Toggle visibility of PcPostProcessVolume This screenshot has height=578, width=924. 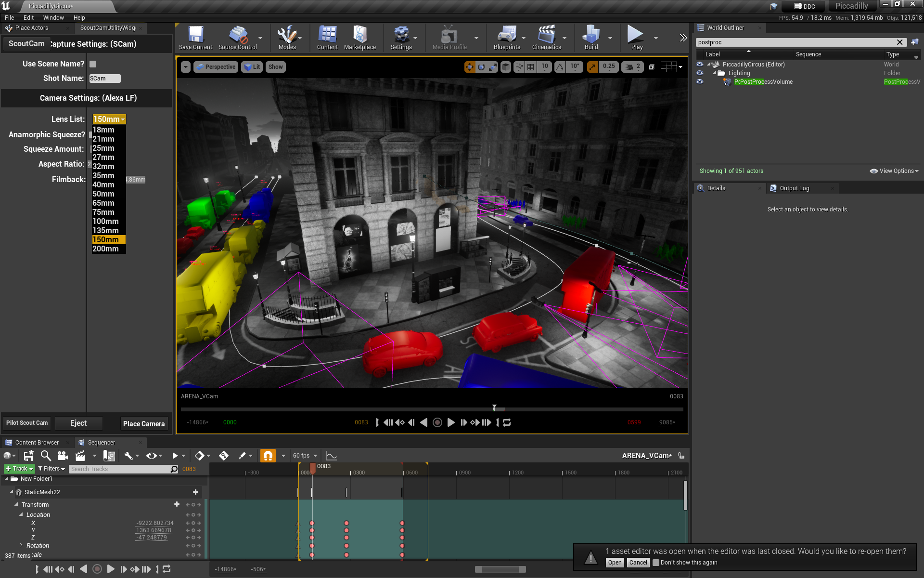coord(700,82)
